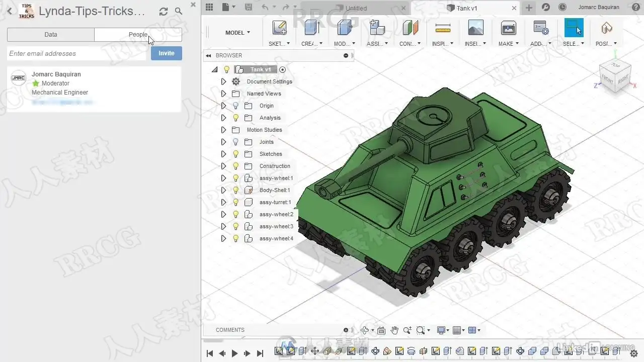Open the Jomarc Baquiran account menu

click(x=599, y=7)
